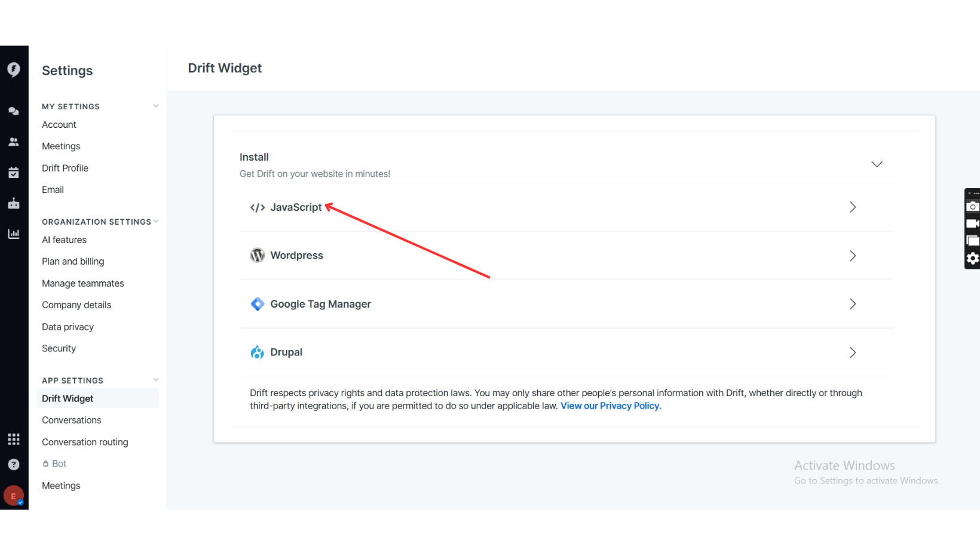Image resolution: width=980 pixels, height=552 pixels.
Task: Collapse the Organization Settings section
Action: tap(156, 222)
